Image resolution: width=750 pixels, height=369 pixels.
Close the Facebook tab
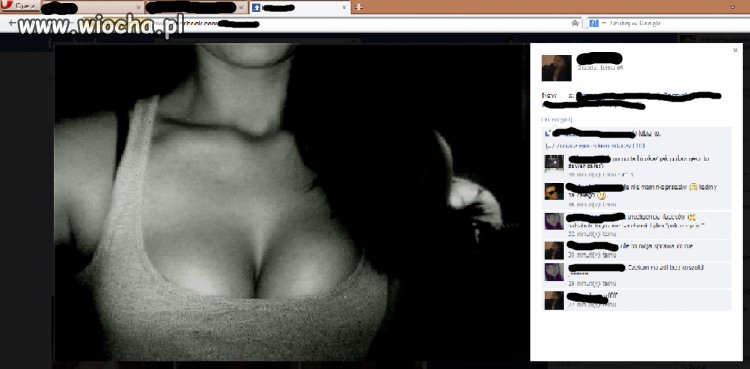point(343,7)
